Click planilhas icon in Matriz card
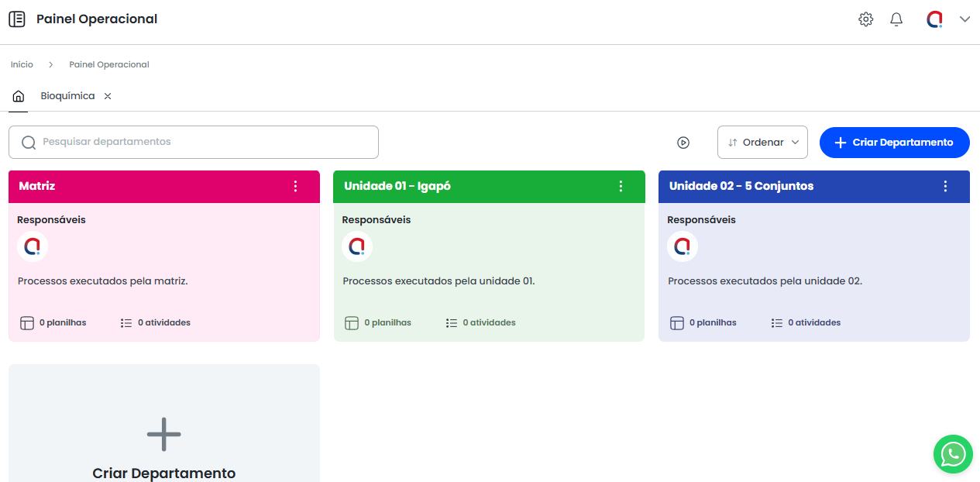Viewport: 980px width, 482px height. click(26, 323)
